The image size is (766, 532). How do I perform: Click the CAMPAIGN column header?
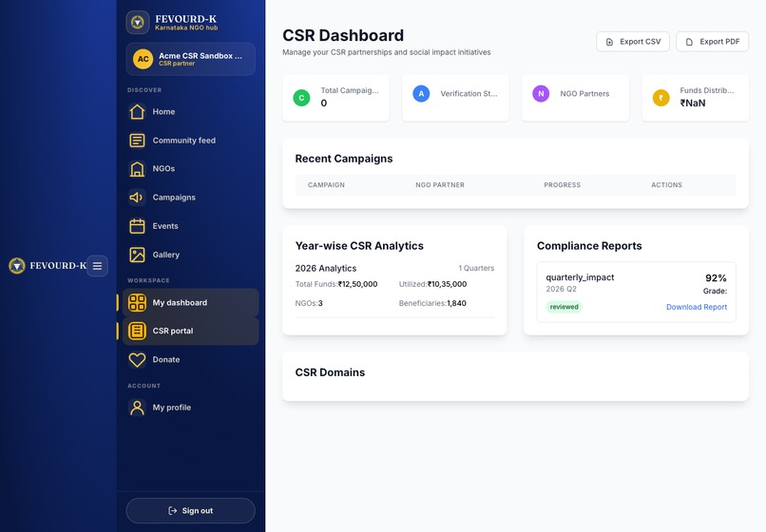326,185
